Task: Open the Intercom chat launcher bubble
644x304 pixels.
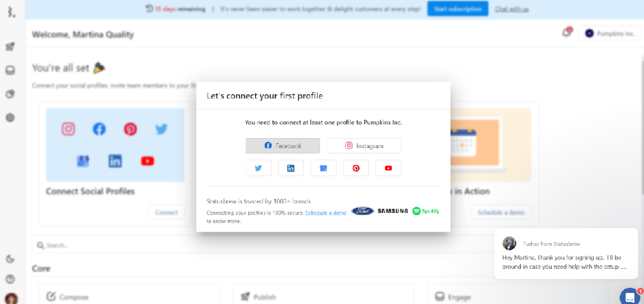Action: pyautogui.click(x=630, y=296)
